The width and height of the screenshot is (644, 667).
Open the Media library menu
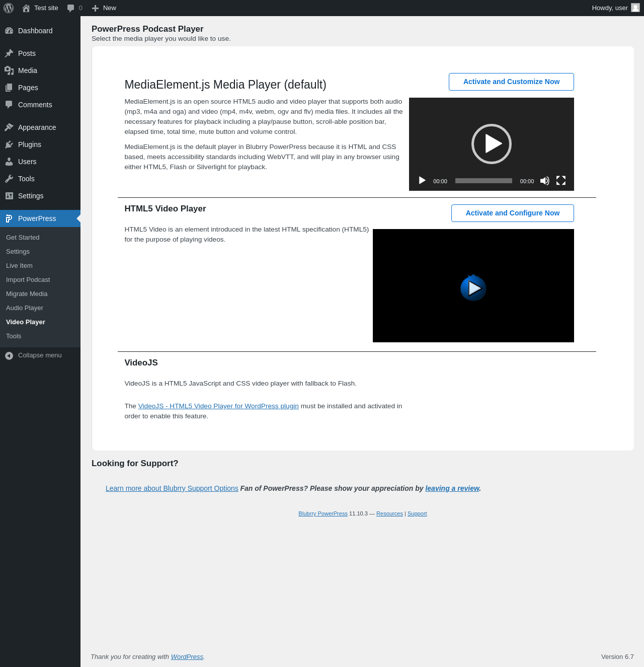pos(40,70)
